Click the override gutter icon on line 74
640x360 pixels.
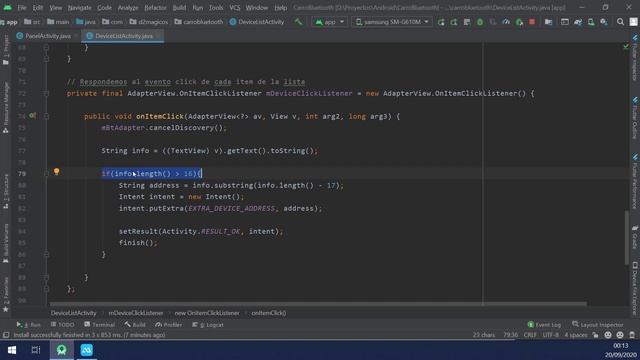click(x=32, y=116)
